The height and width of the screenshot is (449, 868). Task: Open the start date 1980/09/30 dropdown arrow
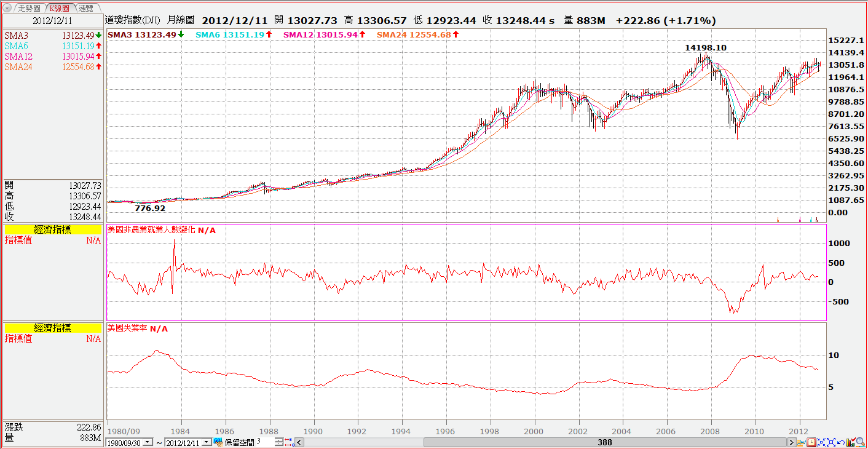[148, 442]
